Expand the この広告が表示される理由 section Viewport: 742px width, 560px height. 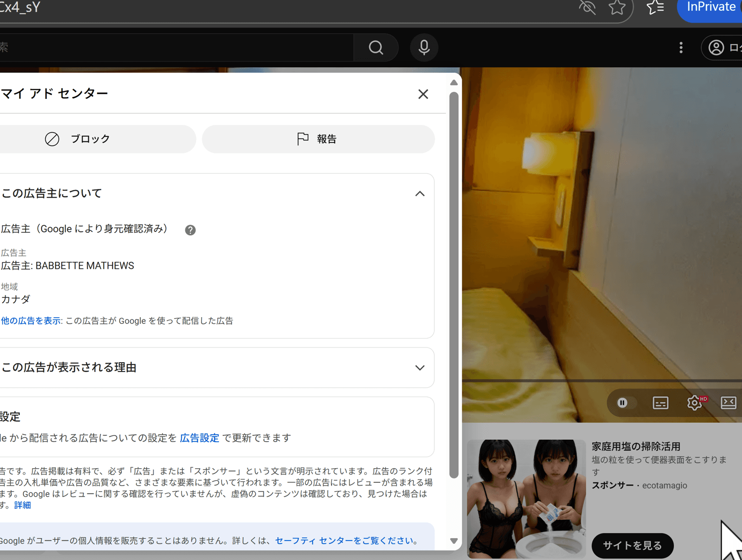coord(420,368)
